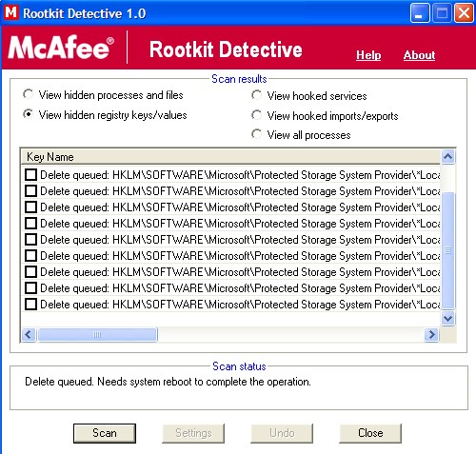
Task: Check the seventh Delete queued registry entry
Action: tap(30, 272)
